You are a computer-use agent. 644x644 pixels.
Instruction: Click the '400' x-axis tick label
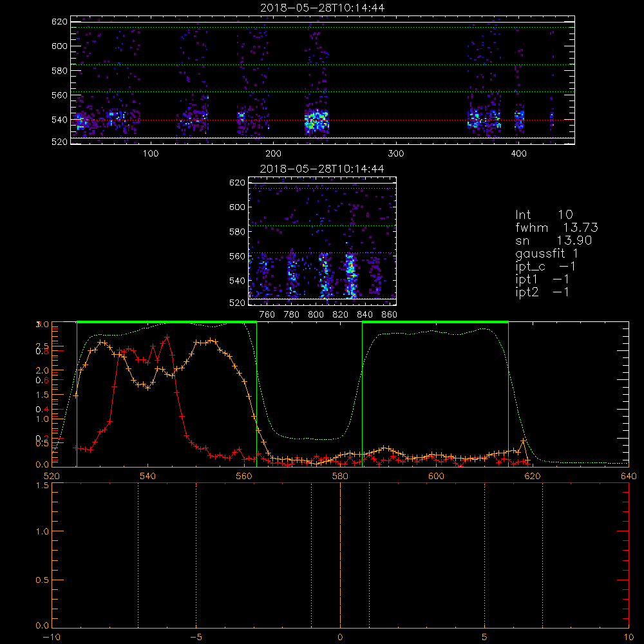[518, 154]
